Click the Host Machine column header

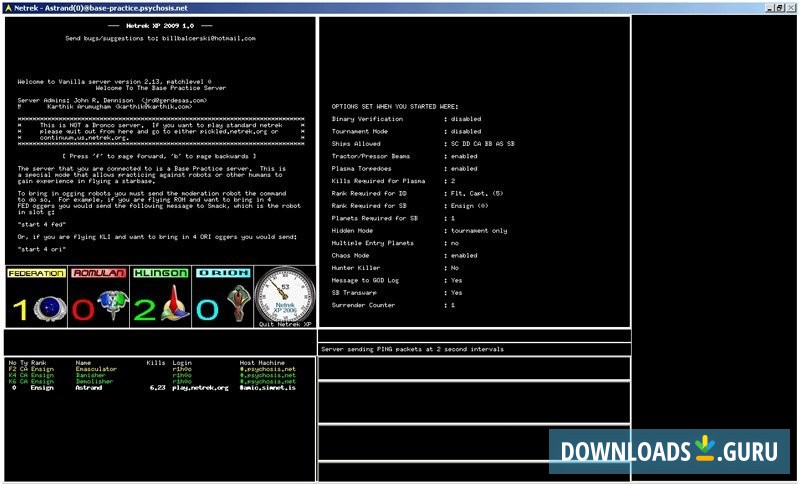click(x=262, y=363)
